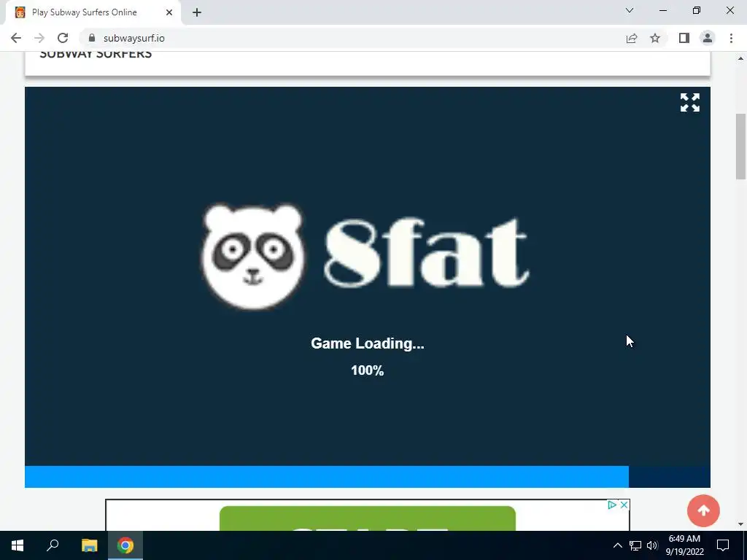Restore down the Chrome window

pyautogui.click(x=697, y=10)
